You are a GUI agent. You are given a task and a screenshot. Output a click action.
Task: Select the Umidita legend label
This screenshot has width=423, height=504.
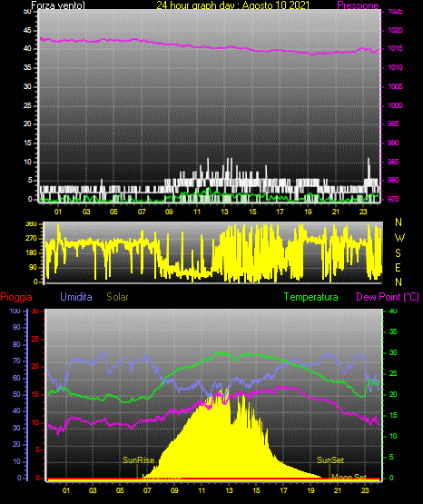pyautogui.click(x=76, y=297)
